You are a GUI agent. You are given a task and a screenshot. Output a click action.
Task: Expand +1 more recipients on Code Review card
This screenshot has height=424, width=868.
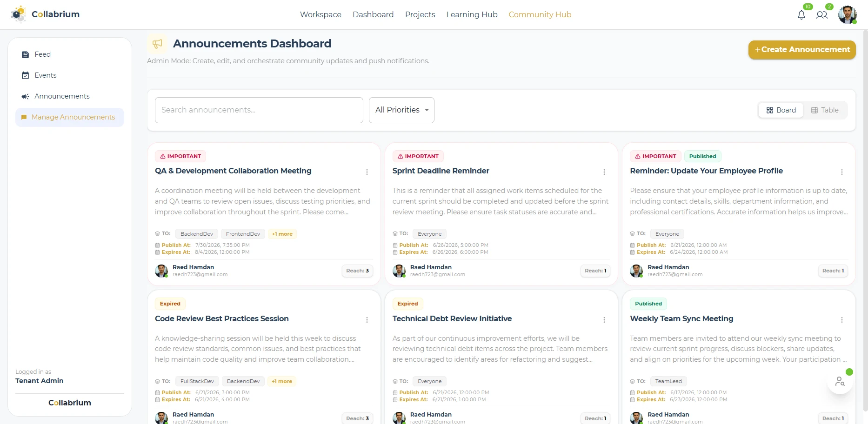click(x=282, y=381)
